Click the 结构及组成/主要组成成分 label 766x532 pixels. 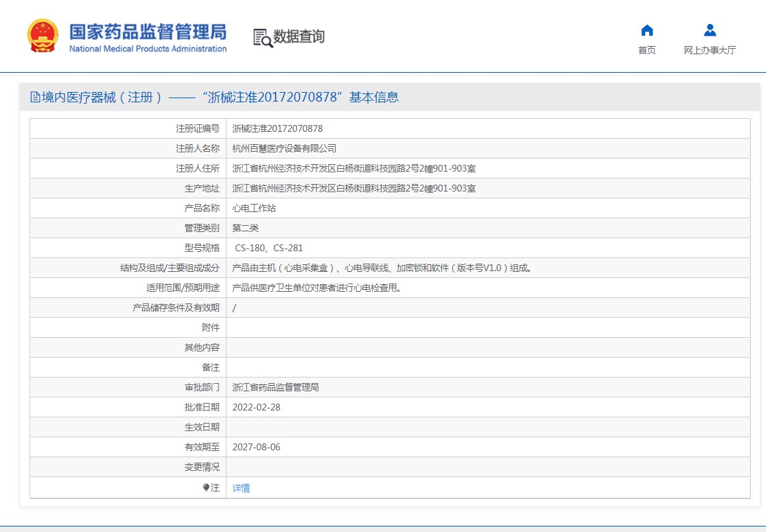[170, 268]
